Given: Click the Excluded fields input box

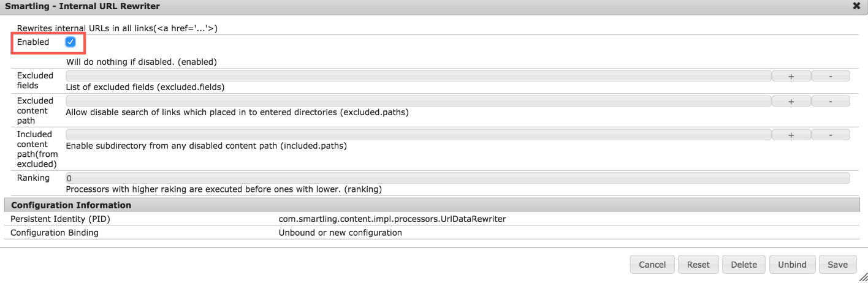Looking at the screenshot, I should pyautogui.click(x=418, y=76).
